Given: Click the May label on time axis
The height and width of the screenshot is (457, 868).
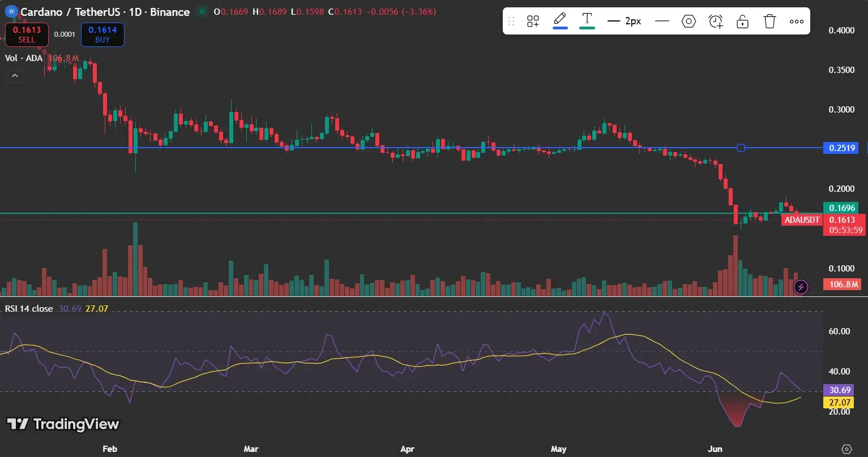Looking at the screenshot, I should pos(558,449).
